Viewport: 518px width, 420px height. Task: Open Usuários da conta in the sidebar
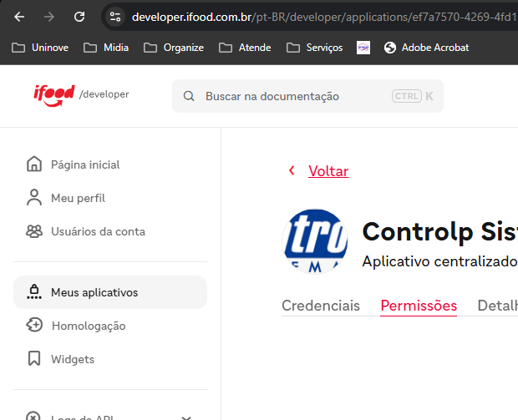coord(98,231)
